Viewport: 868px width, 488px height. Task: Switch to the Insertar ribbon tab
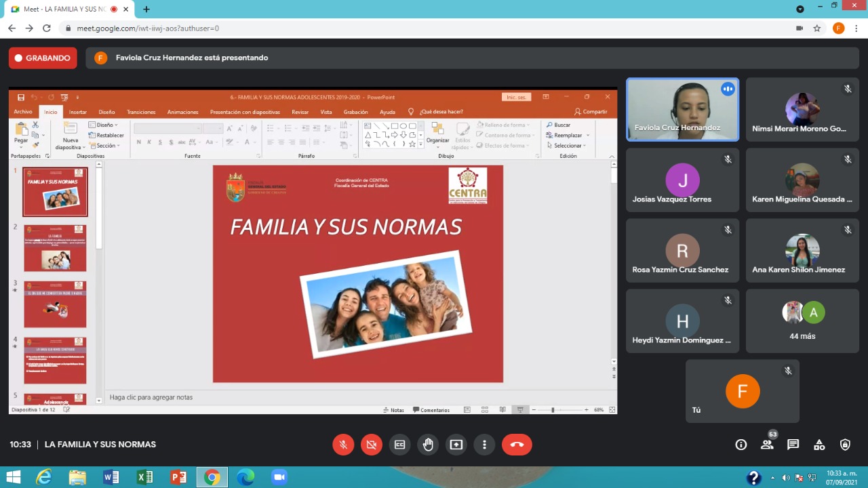(78, 112)
